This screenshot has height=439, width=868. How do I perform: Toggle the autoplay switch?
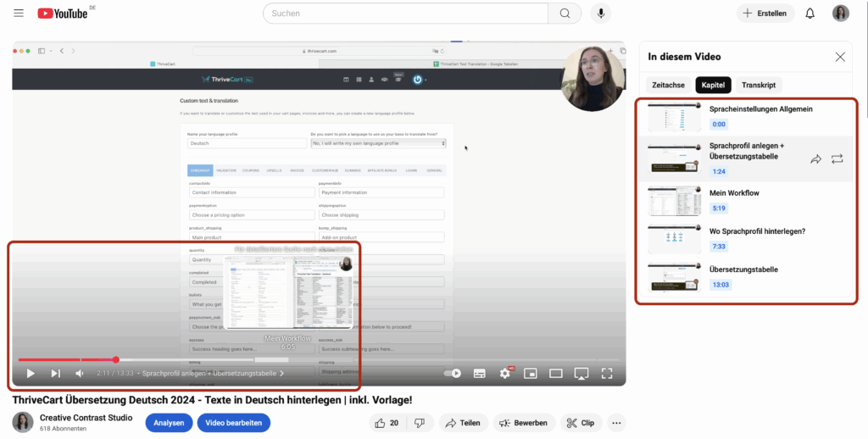(453, 374)
